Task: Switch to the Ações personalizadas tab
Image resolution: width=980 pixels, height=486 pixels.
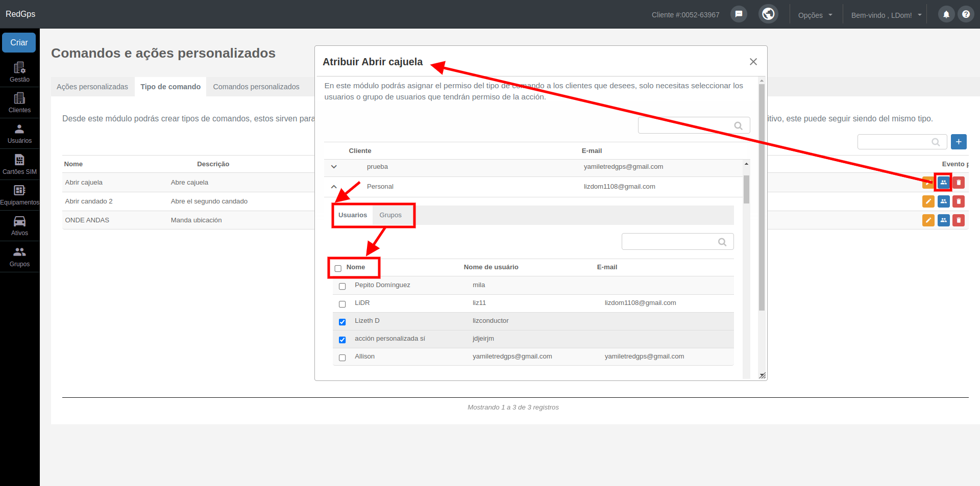Action: [92, 87]
